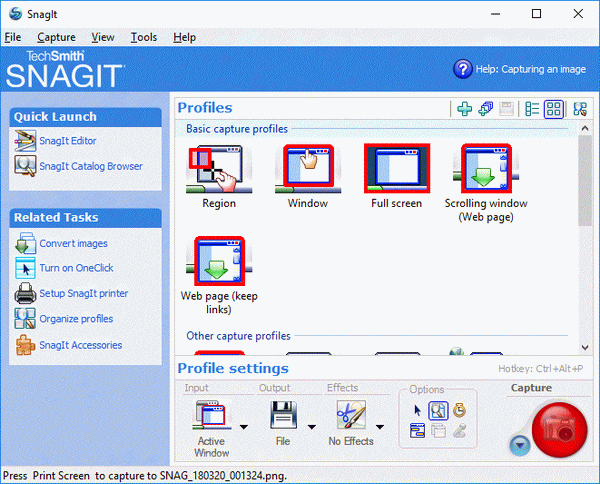This screenshot has height=484, width=600.
Task: Select the Full screen capture profile
Action: coord(396,171)
